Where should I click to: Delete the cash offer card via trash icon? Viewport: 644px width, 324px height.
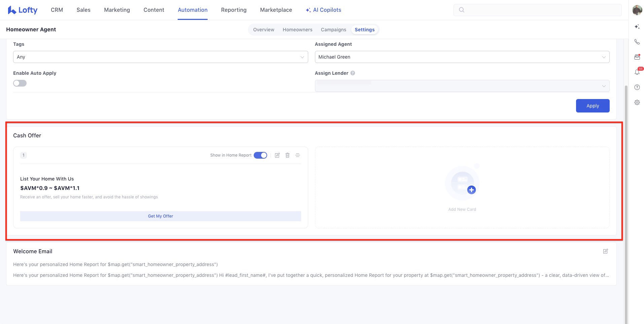click(x=287, y=155)
